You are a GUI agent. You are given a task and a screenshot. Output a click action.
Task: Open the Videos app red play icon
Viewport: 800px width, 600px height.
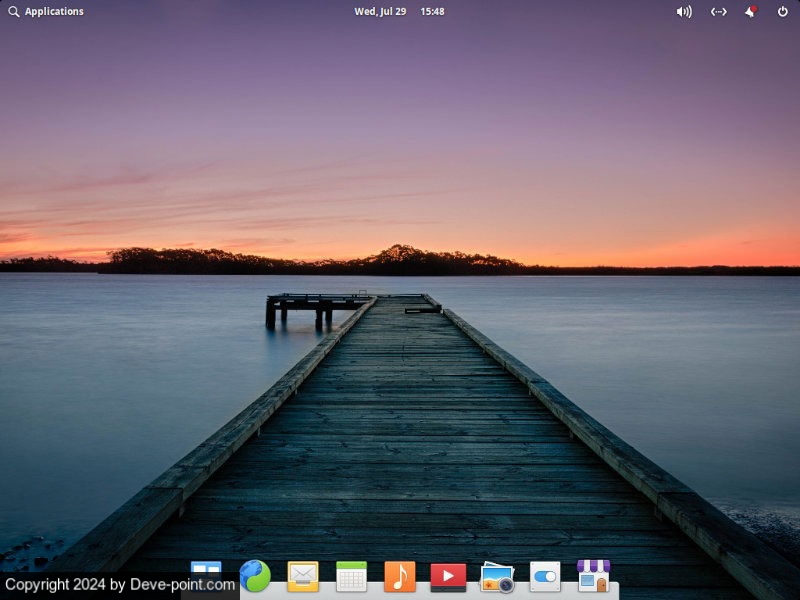click(x=448, y=576)
